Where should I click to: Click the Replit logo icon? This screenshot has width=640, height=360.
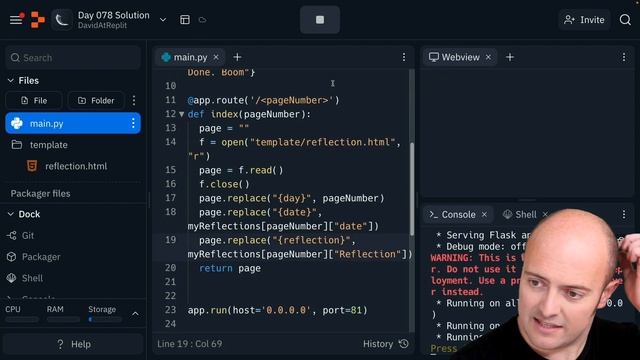[x=38, y=20]
